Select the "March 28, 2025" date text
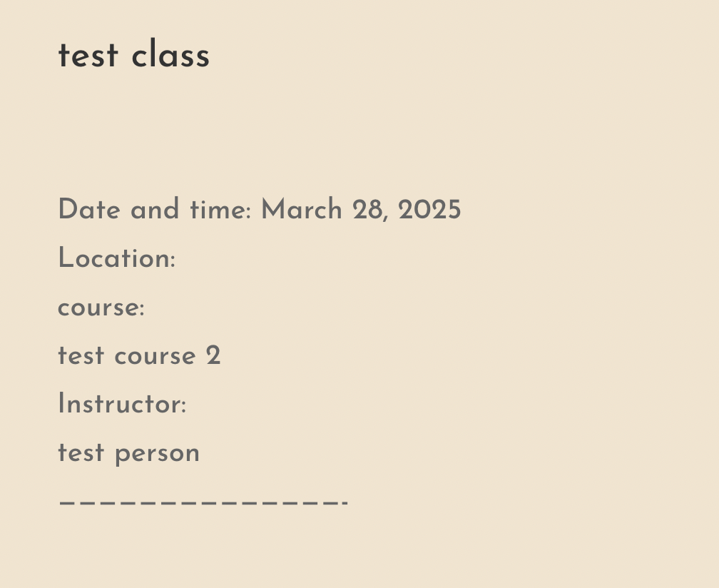This screenshot has width=719, height=588. pyautogui.click(x=361, y=210)
